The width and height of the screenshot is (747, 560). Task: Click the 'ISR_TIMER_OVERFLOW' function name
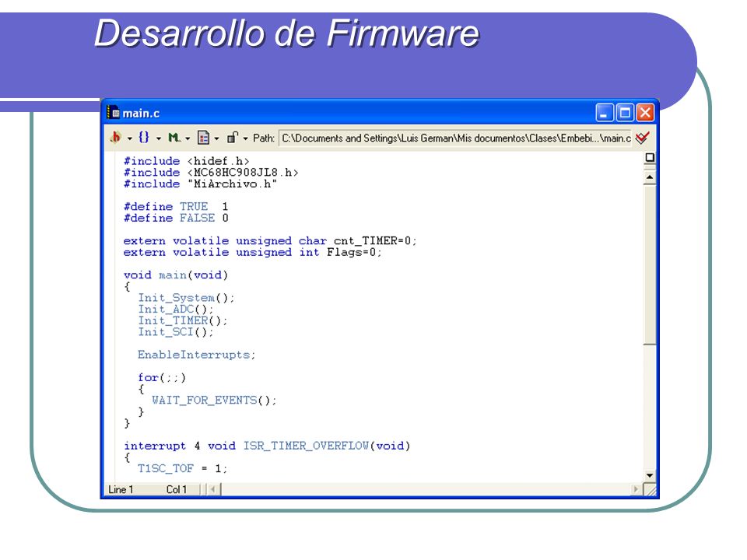306,446
